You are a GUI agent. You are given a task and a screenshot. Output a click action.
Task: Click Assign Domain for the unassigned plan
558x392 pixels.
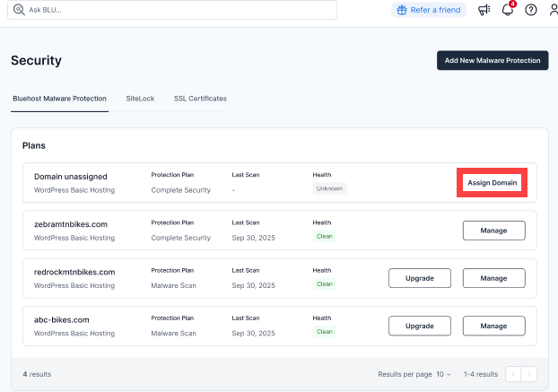pyautogui.click(x=493, y=182)
